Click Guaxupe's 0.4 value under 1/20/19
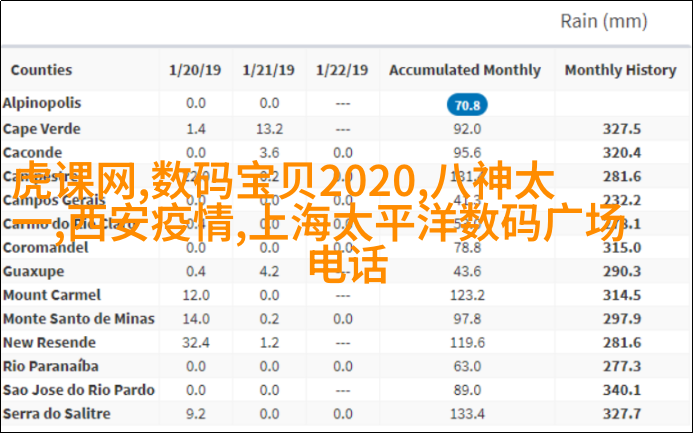The image size is (694, 434). 196,271
